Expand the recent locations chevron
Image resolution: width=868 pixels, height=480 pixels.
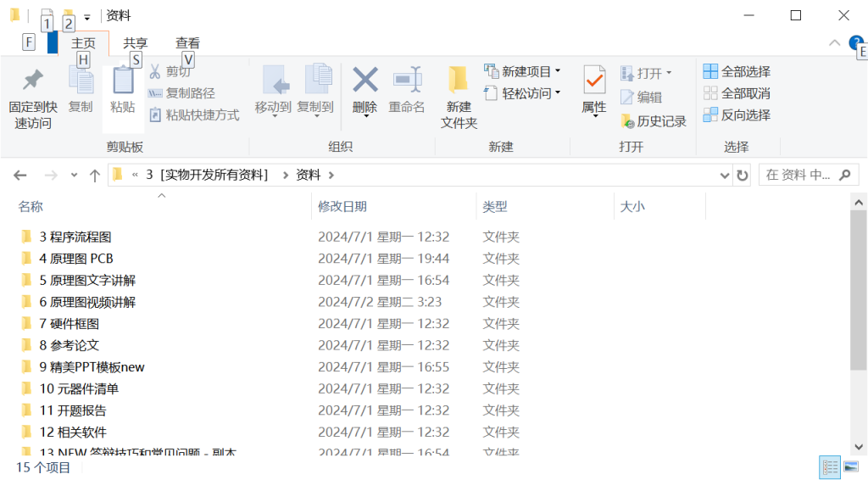tap(74, 176)
